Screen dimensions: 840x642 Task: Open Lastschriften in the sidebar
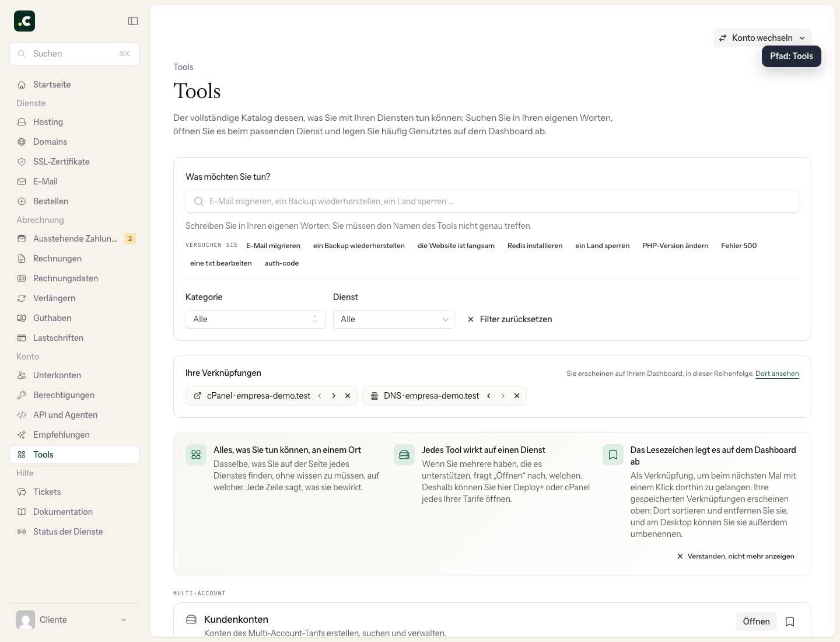75,338
